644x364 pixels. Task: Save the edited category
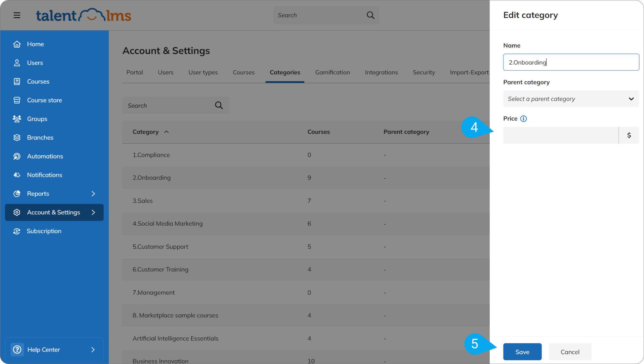(x=522, y=352)
